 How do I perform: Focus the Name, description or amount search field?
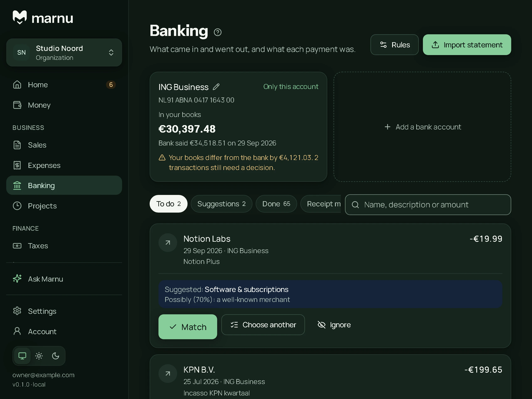tap(428, 205)
